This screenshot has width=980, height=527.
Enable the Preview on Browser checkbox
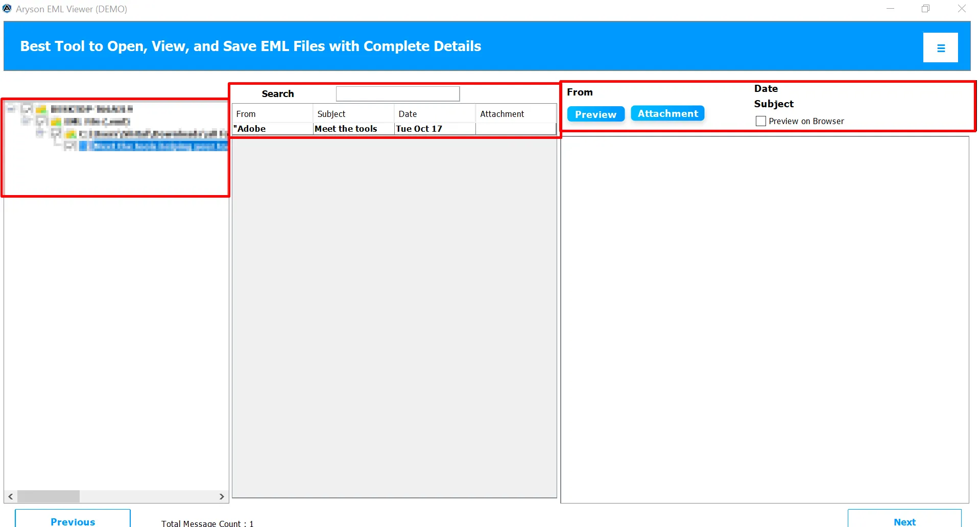tap(760, 121)
